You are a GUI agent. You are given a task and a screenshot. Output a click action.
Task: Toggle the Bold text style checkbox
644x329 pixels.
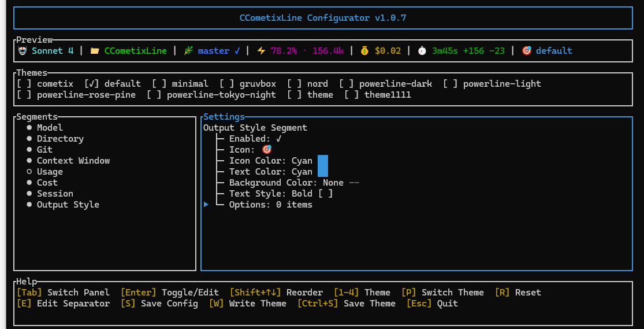coord(326,194)
